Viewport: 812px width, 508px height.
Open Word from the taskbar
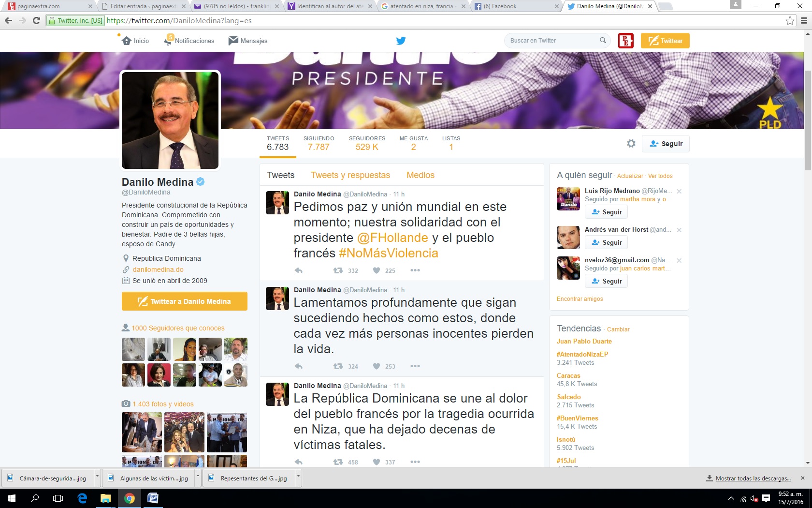(153, 498)
